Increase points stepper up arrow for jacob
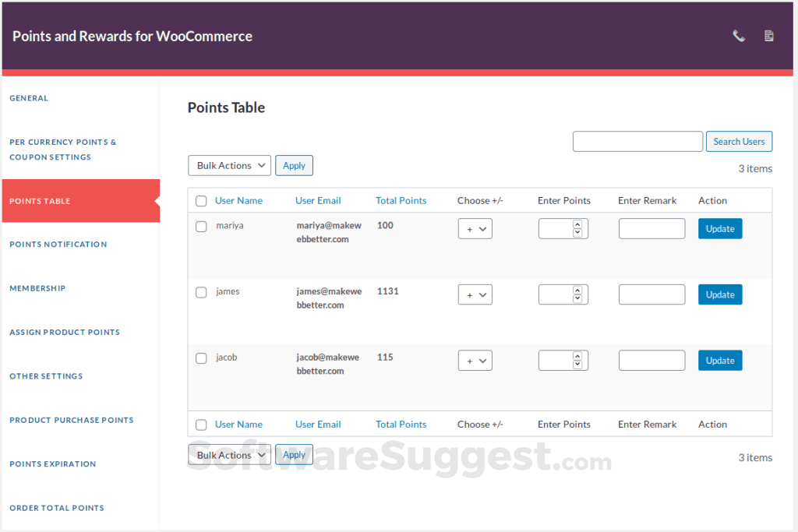Image resolution: width=798 pixels, height=532 pixels. [x=577, y=356]
